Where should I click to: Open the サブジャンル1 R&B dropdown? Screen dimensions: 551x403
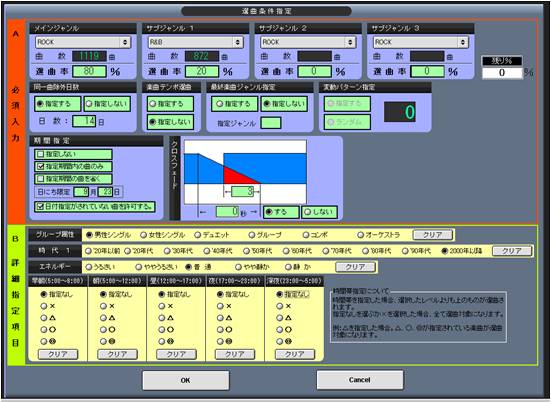point(195,42)
